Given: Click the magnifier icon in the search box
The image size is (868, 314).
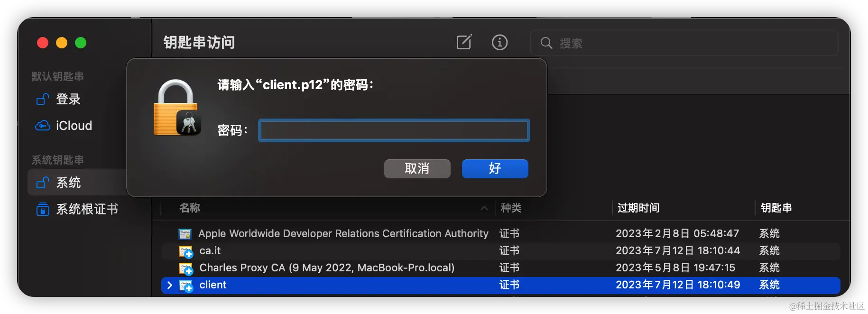Looking at the screenshot, I should [546, 43].
